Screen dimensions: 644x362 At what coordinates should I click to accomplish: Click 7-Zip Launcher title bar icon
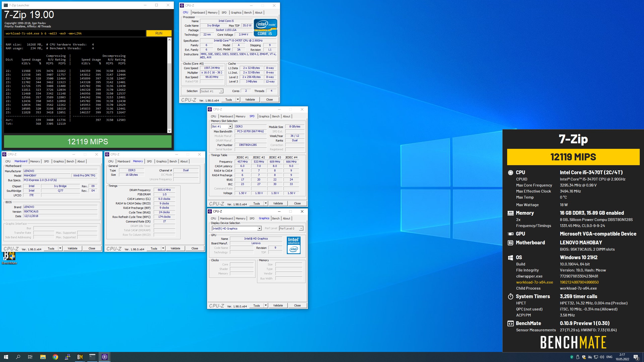tap(6, 5)
